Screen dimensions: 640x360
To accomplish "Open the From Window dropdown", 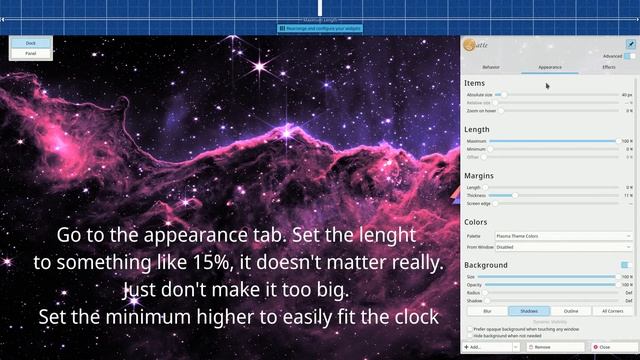I will click(564, 247).
